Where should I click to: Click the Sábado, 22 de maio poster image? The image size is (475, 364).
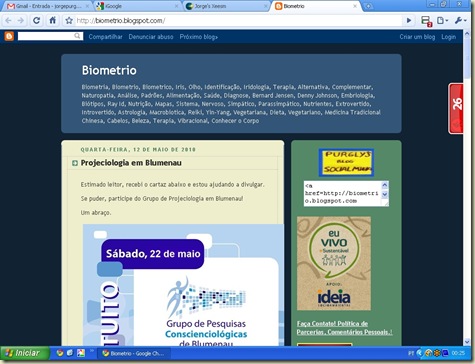(x=183, y=285)
